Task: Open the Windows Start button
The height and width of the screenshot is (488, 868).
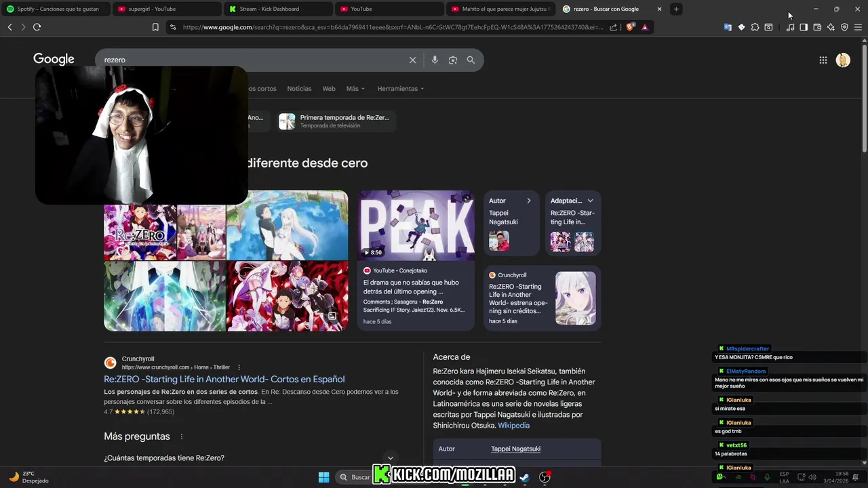Action: (323, 477)
